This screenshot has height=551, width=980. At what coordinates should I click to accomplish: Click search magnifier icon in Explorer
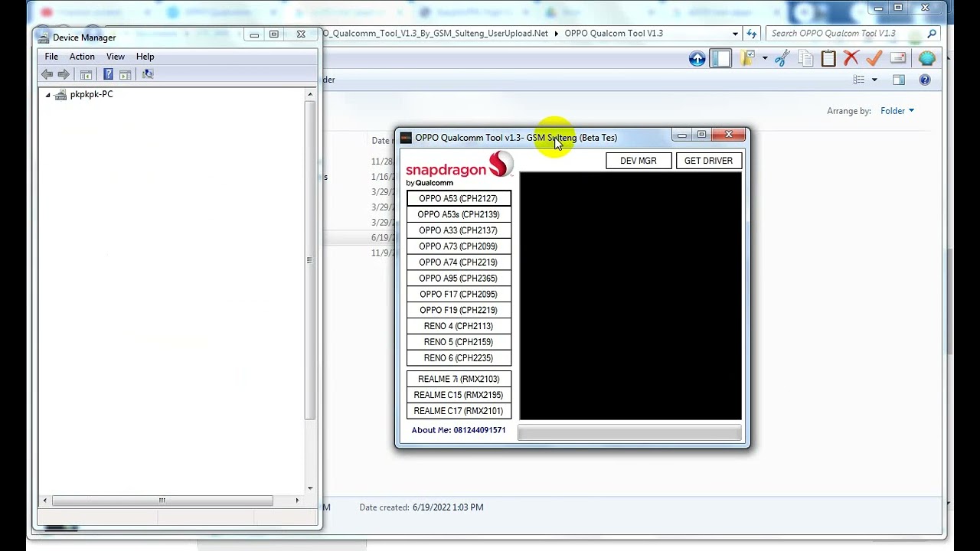pyautogui.click(x=932, y=34)
